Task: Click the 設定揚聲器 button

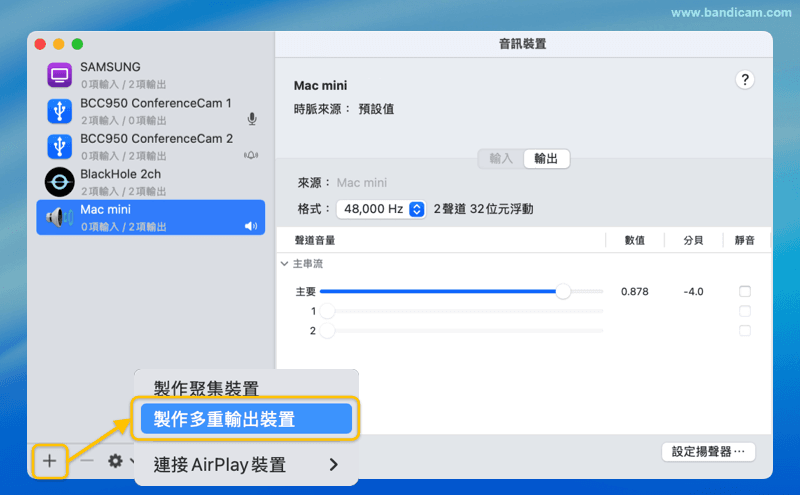Action: (x=708, y=451)
